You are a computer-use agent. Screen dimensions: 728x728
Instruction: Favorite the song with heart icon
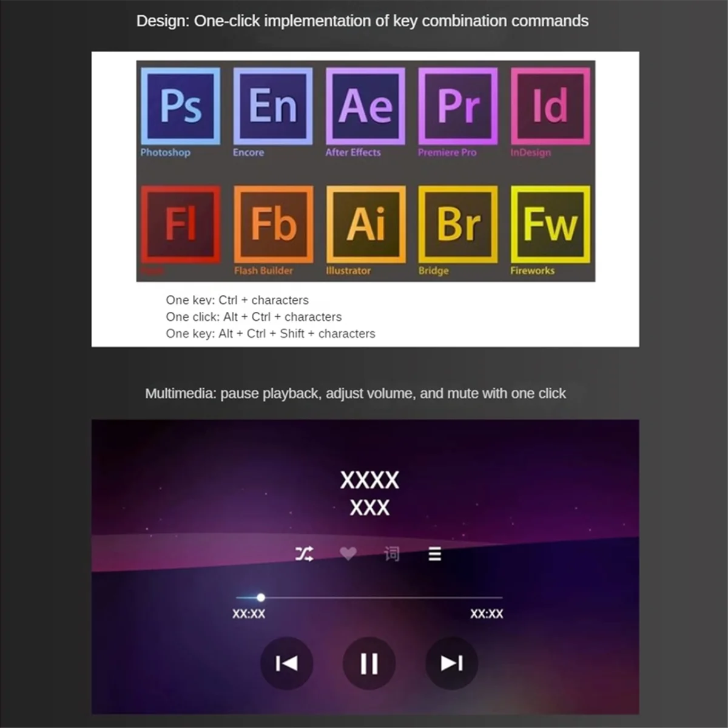[348, 553]
